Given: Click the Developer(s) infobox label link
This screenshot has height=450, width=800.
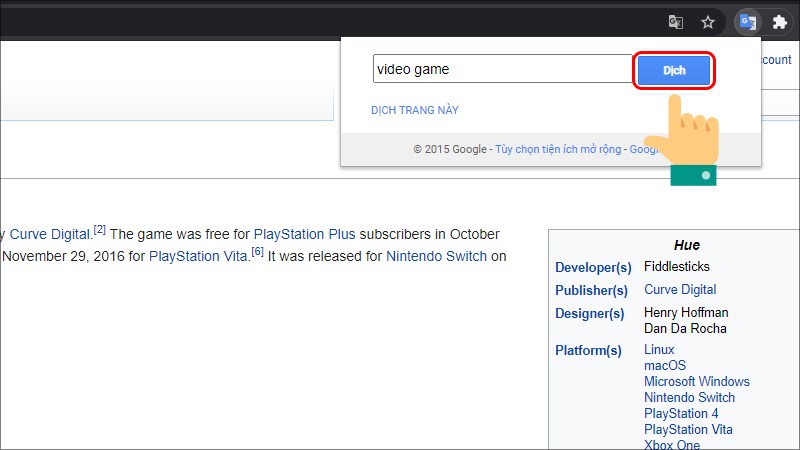Looking at the screenshot, I should [593, 267].
